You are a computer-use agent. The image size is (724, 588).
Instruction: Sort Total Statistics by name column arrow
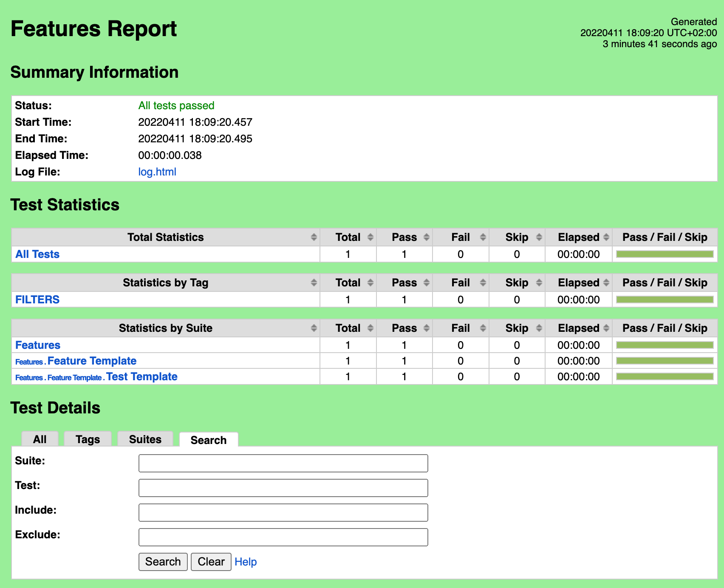314,237
